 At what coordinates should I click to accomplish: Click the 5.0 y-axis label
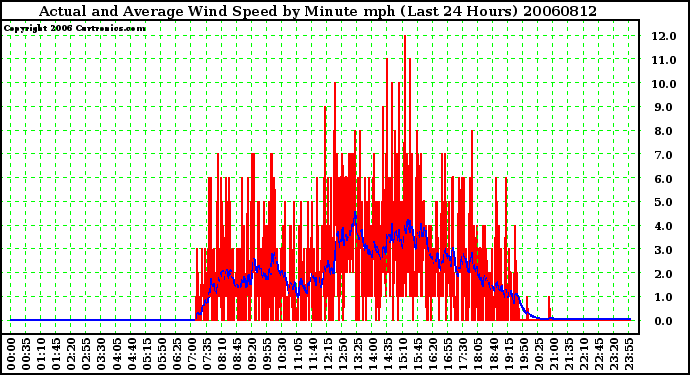664,202
